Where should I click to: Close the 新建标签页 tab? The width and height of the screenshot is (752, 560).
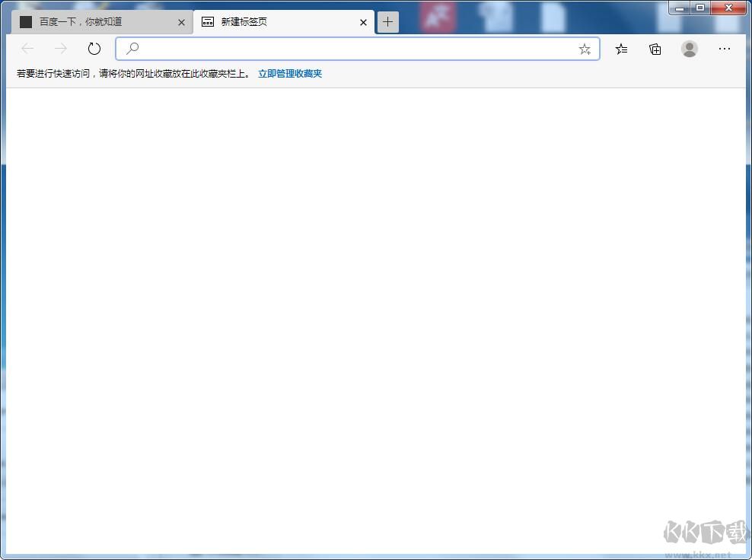363,22
